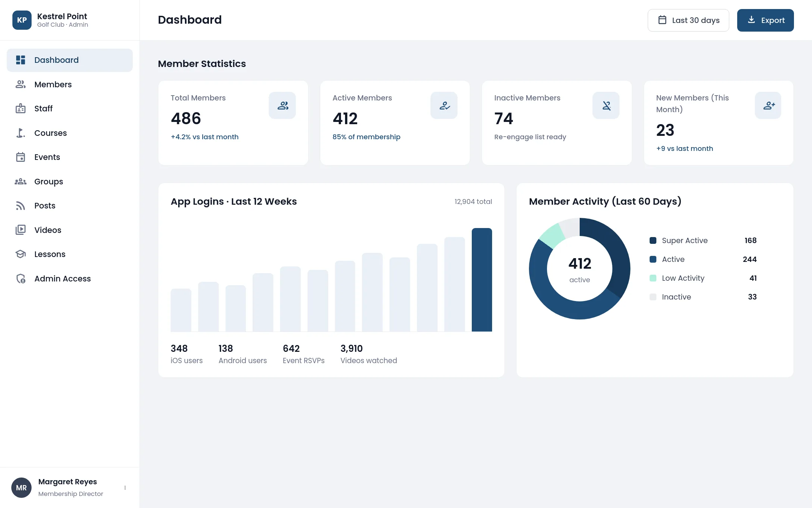
Task: Click the Low Activity legend swatch
Action: (x=653, y=278)
